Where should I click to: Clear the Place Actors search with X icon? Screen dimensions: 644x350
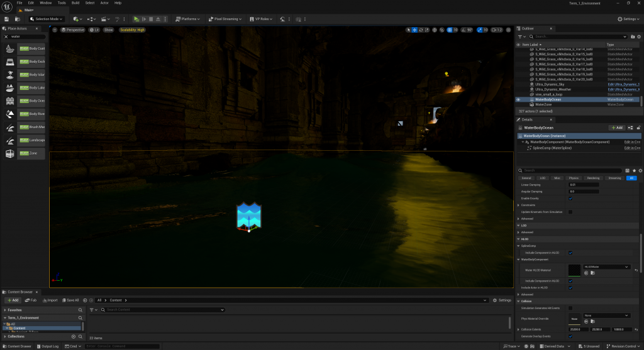6,36
